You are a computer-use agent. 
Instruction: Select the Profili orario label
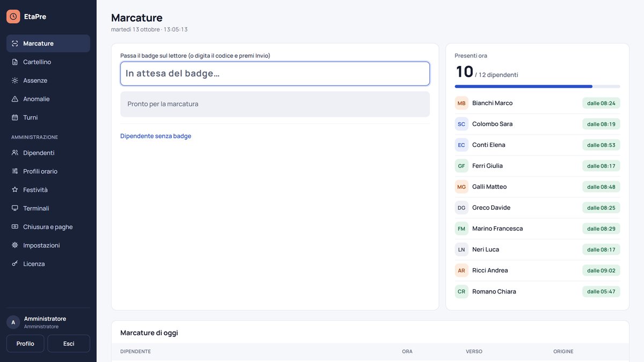pos(40,172)
